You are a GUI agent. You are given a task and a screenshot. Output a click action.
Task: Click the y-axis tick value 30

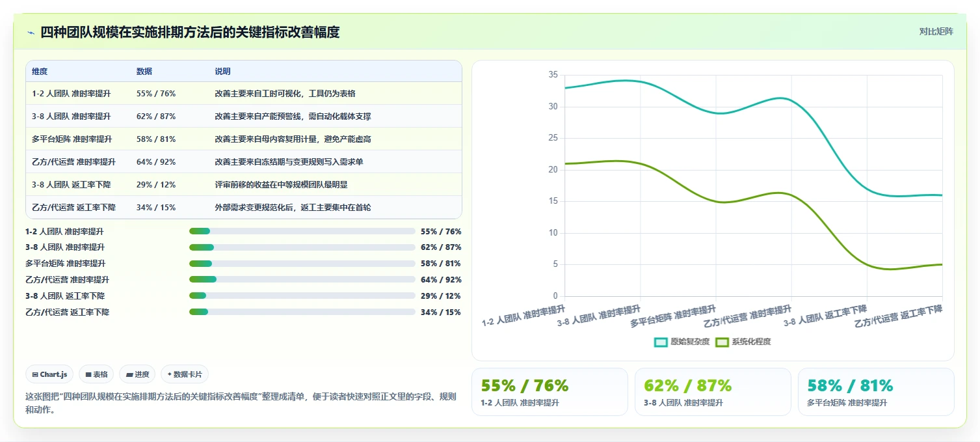(x=553, y=107)
